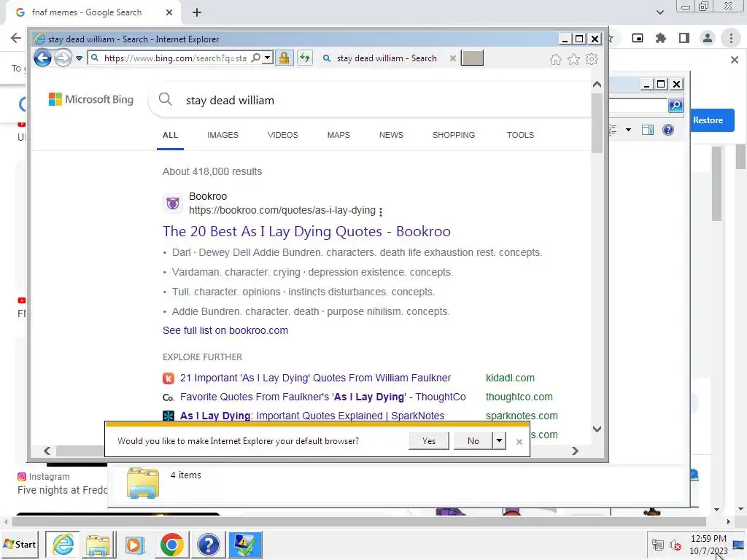Image resolution: width=747 pixels, height=560 pixels.
Task: Click the Bing search magnifier icon
Action: [x=166, y=99]
